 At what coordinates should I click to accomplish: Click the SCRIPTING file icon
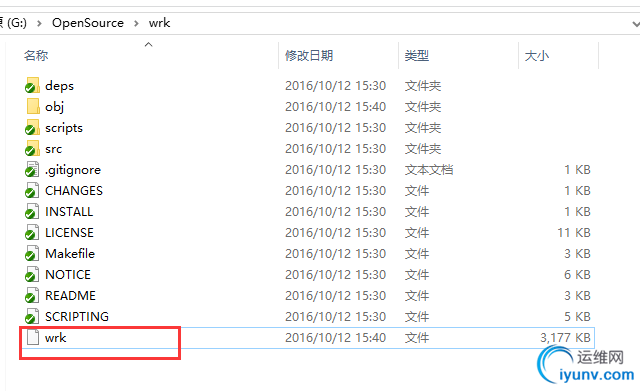pos(32,317)
